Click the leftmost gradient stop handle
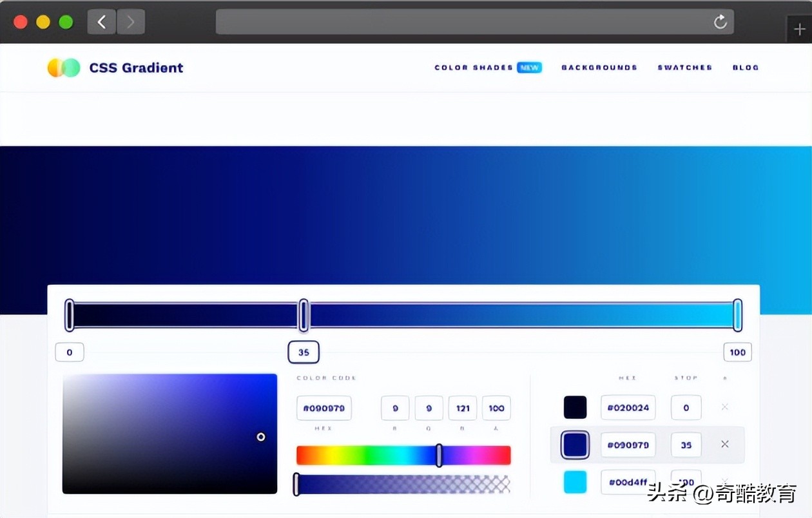This screenshot has width=812, height=518. tap(70, 314)
